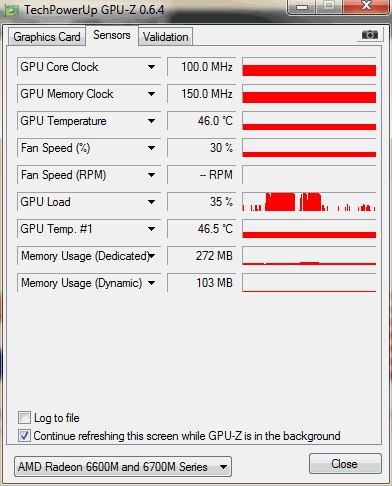392x486 pixels.
Task: Disable continue refreshing in background checkbox
Action: click(x=24, y=436)
